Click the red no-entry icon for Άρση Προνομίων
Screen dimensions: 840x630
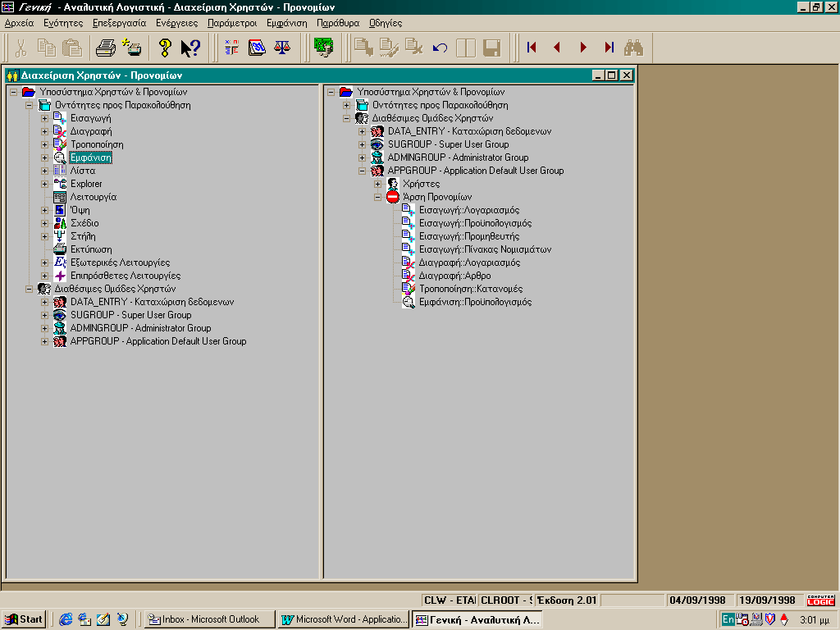coord(393,197)
